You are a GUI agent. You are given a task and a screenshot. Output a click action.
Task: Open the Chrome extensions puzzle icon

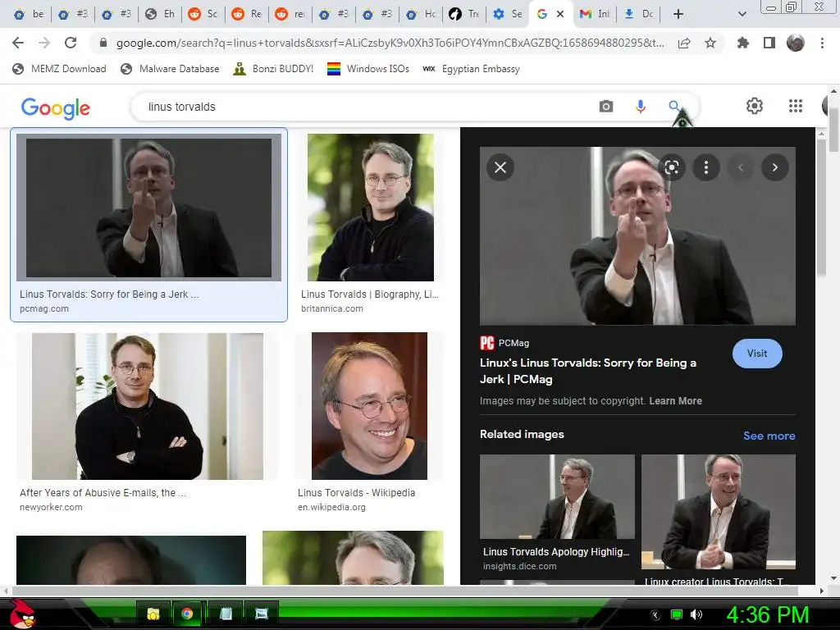point(743,43)
